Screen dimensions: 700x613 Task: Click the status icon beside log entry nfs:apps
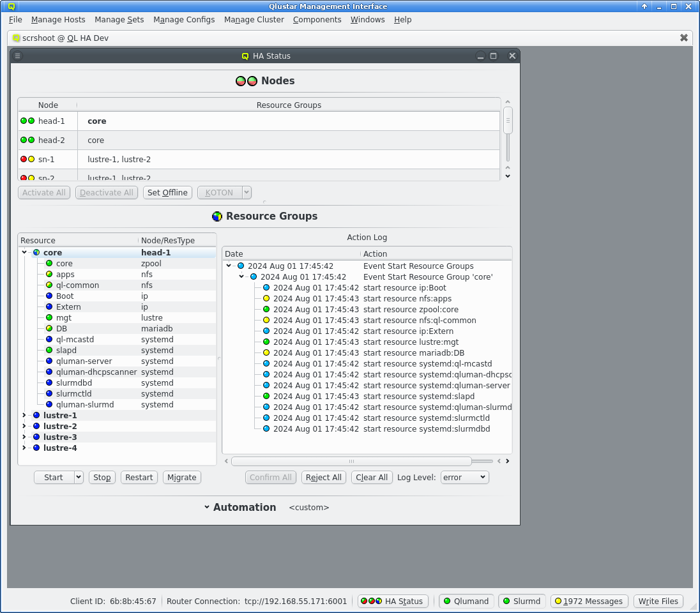pyautogui.click(x=266, y=299)
